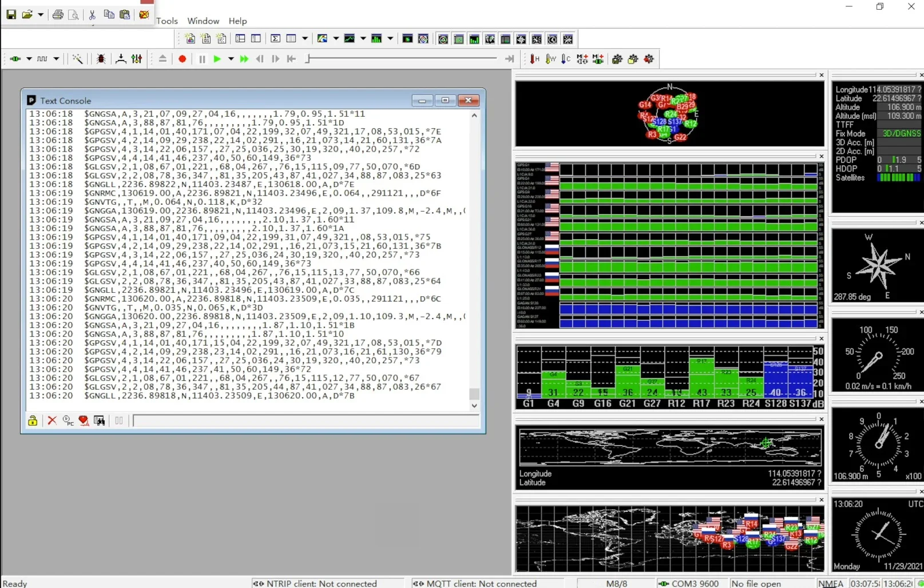924x588 pixels.
Task: Open the Help menu
Action: [237, 21]
